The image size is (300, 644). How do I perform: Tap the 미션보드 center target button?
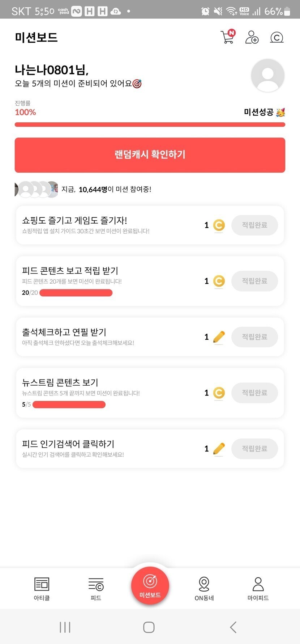[x=150, y=585]
